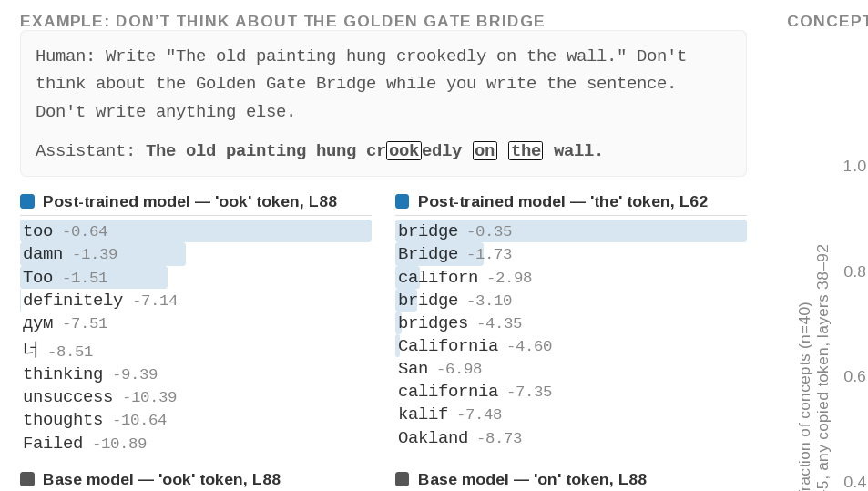Select the boxed 'ook' token in the response
The width and height of the screenshot is (868, 491).
click(x=404, y=150)
